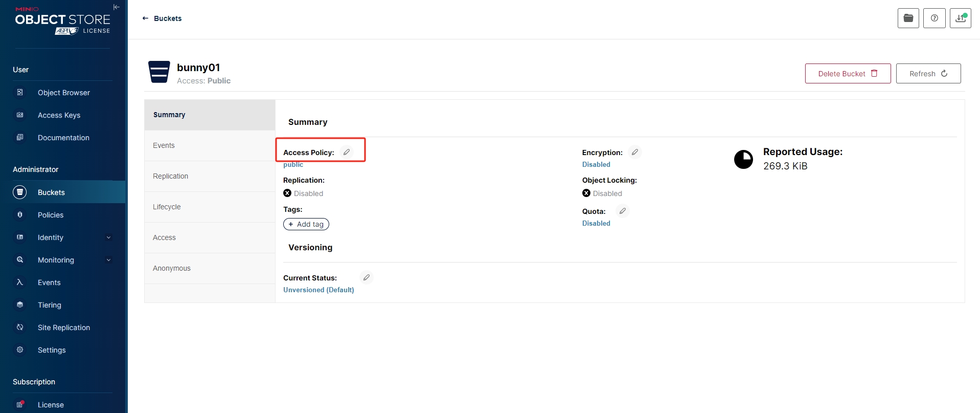Open the bucket Events tab
This screenshot has width=980, height=413.
coord(210,145)
